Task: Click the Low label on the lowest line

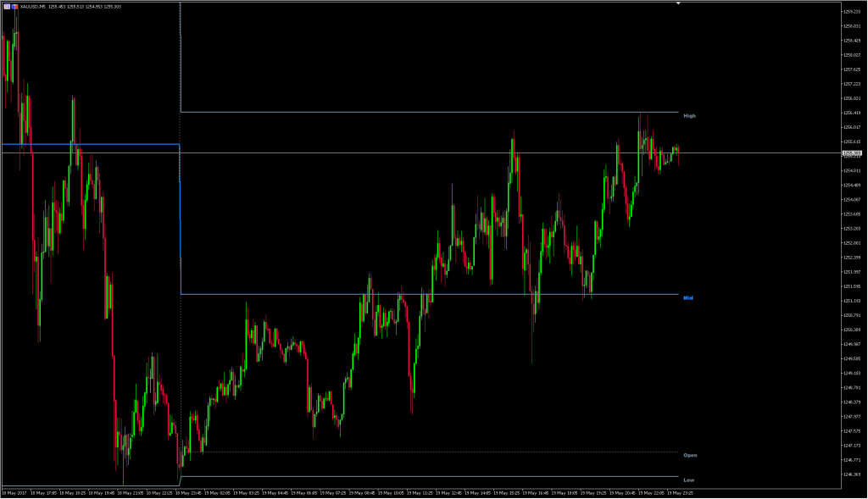Action: click(688, 480)
